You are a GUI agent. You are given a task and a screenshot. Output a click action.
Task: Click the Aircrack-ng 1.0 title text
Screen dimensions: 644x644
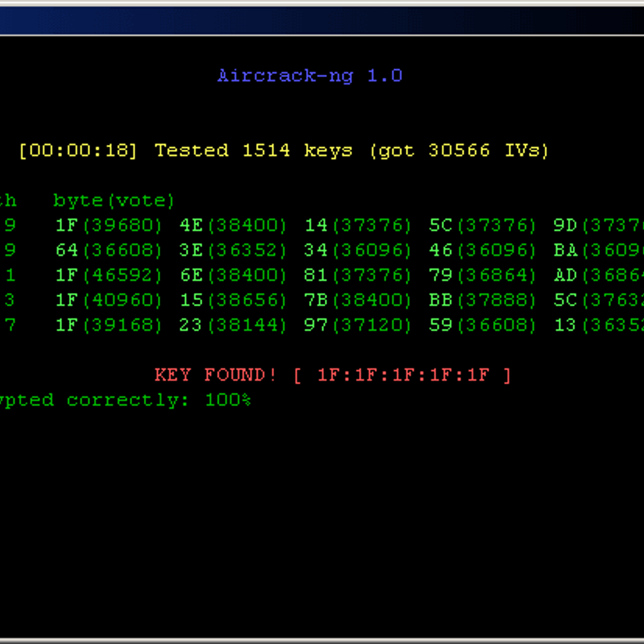[310, 76]
